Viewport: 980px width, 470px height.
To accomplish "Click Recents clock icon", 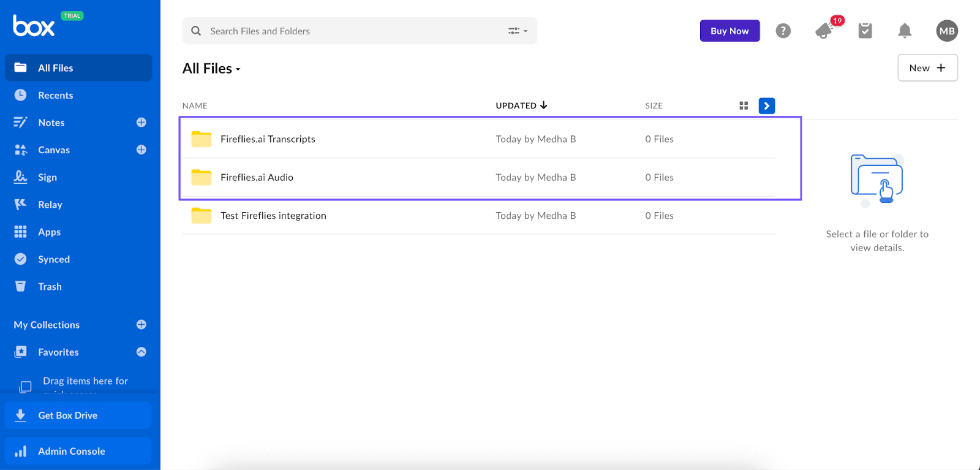I will pos(20,95).
